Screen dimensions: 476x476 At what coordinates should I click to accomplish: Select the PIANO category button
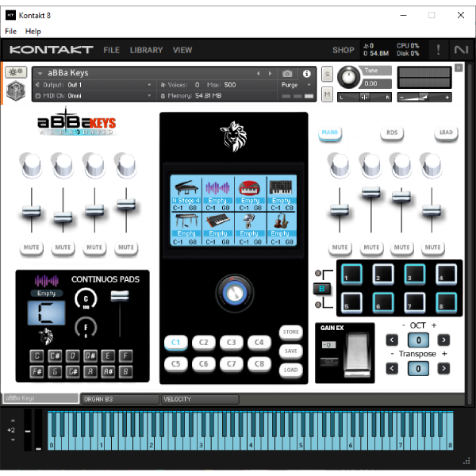(330, 132)
